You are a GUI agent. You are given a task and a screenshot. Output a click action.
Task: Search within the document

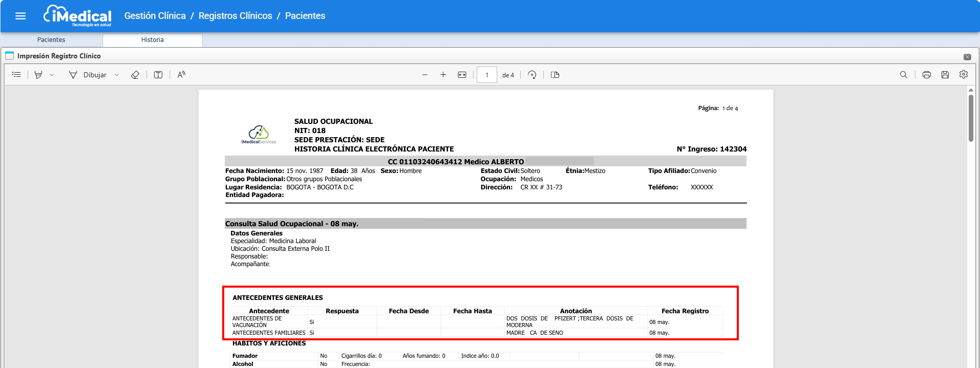904,75
